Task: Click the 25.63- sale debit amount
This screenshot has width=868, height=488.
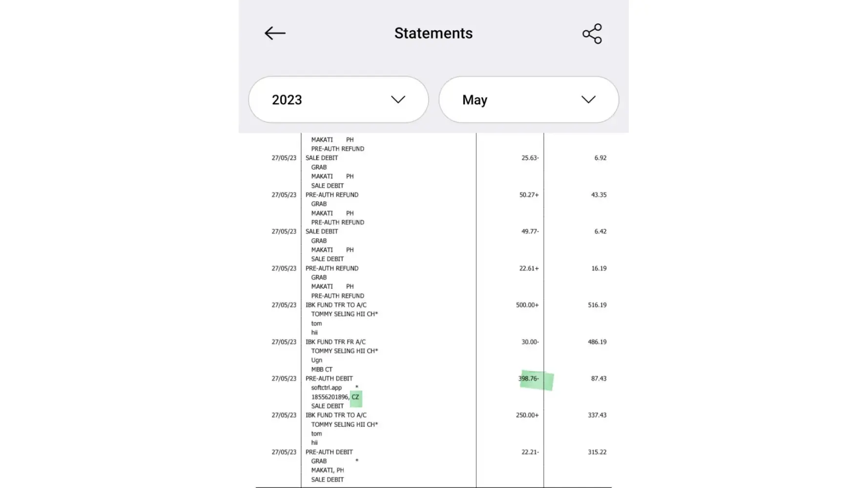Action: [530, 158]
